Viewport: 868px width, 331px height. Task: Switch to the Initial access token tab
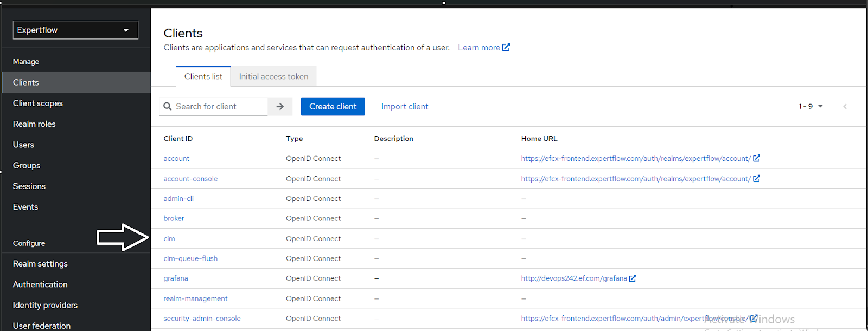pyautogui.click(x=273, y=76)
